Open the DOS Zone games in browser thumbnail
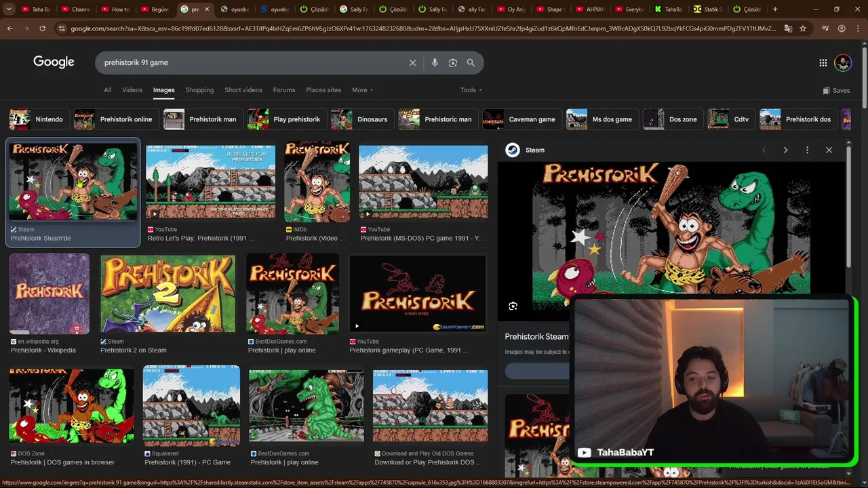 coord(71,405)
